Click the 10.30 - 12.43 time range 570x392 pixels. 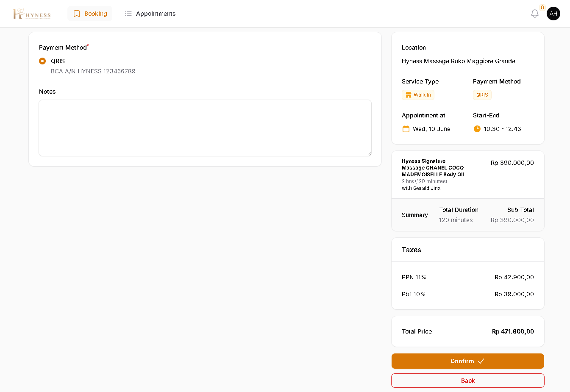click(x=502, y=129)
